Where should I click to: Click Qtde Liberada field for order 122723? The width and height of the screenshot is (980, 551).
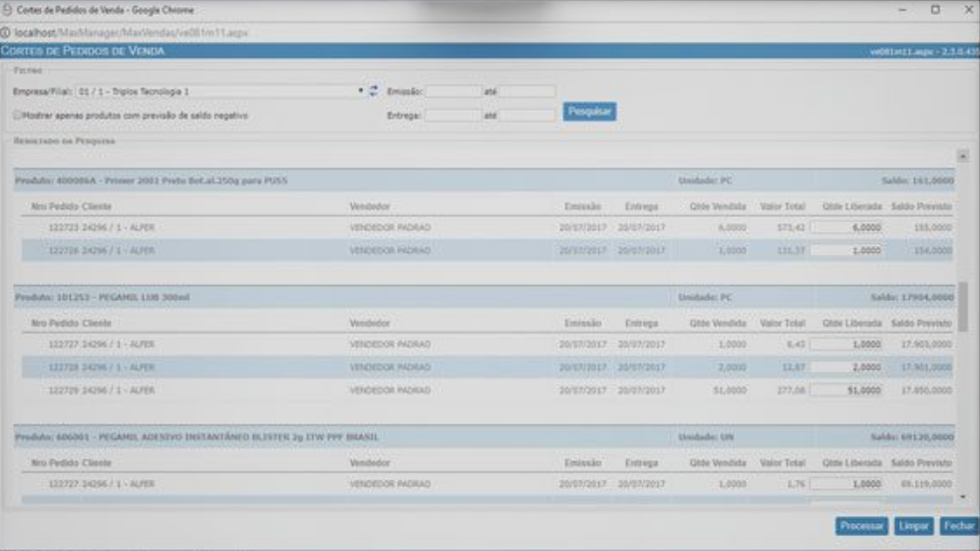pyautogui.click(x=846, y=227)
